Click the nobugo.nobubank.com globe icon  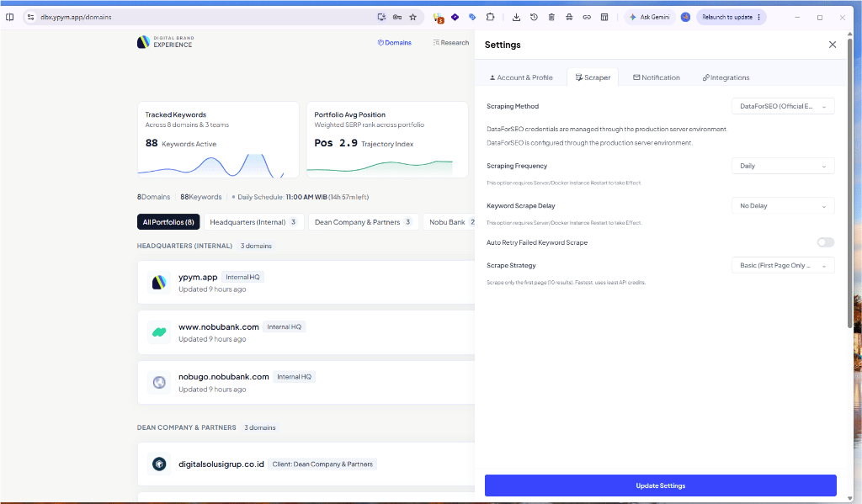[159, 383]
